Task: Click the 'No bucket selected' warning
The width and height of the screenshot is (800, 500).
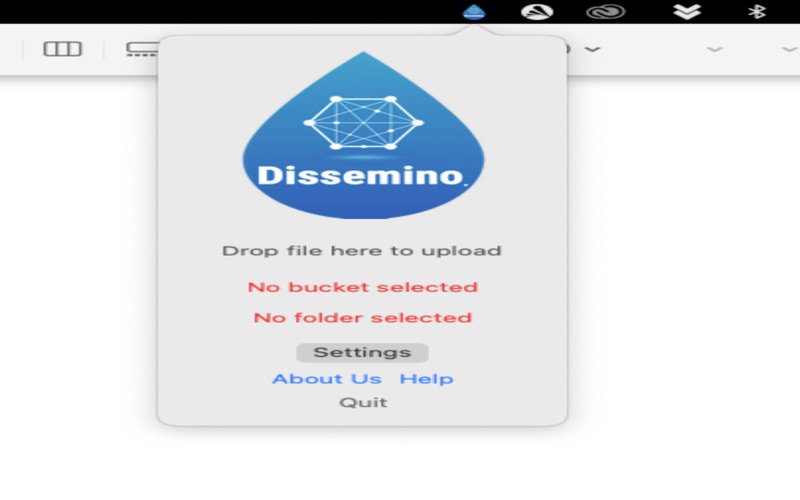Action: pyautogui.click(x=363, y=287)
